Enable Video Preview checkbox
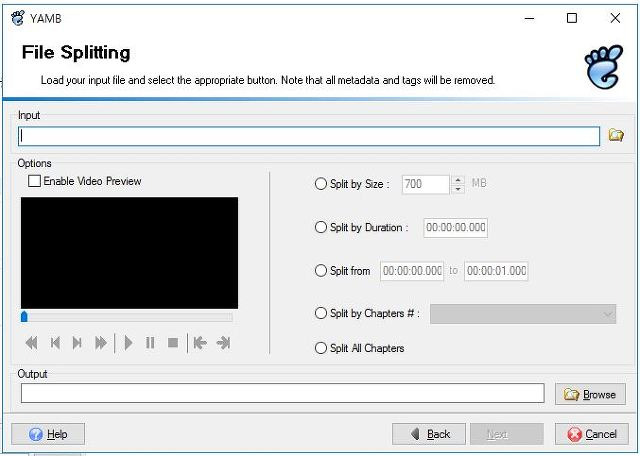Screen dimensions: 640x456 (34, 181)
